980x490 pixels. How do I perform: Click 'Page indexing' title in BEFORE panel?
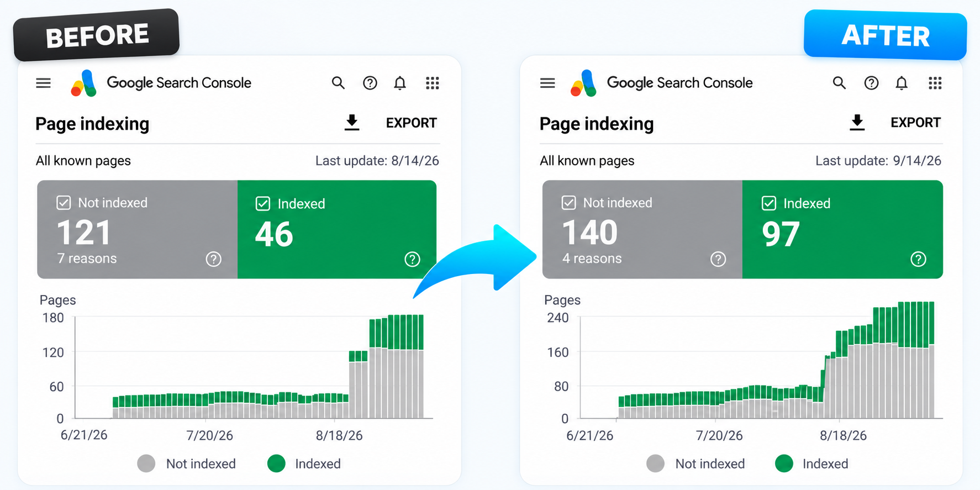coord(92,124)
